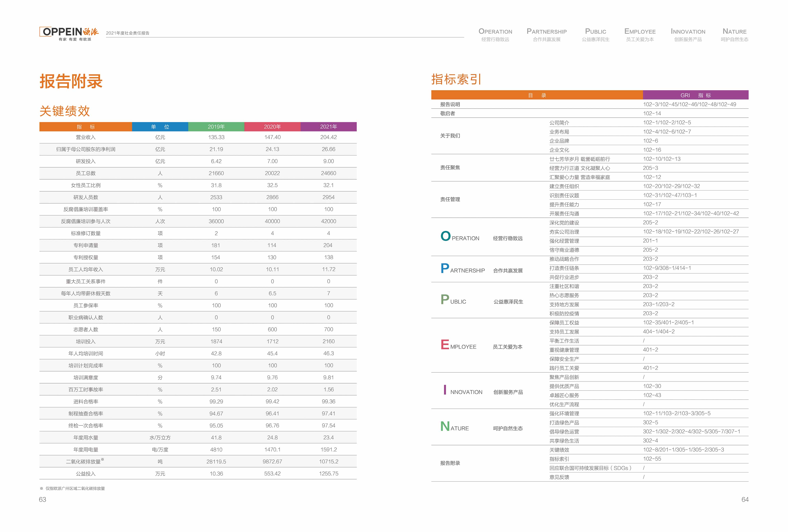Viewport: 788px width, 532px height.
Task: Click the green N of NATURE in index
Action: [x=445, y=426]
